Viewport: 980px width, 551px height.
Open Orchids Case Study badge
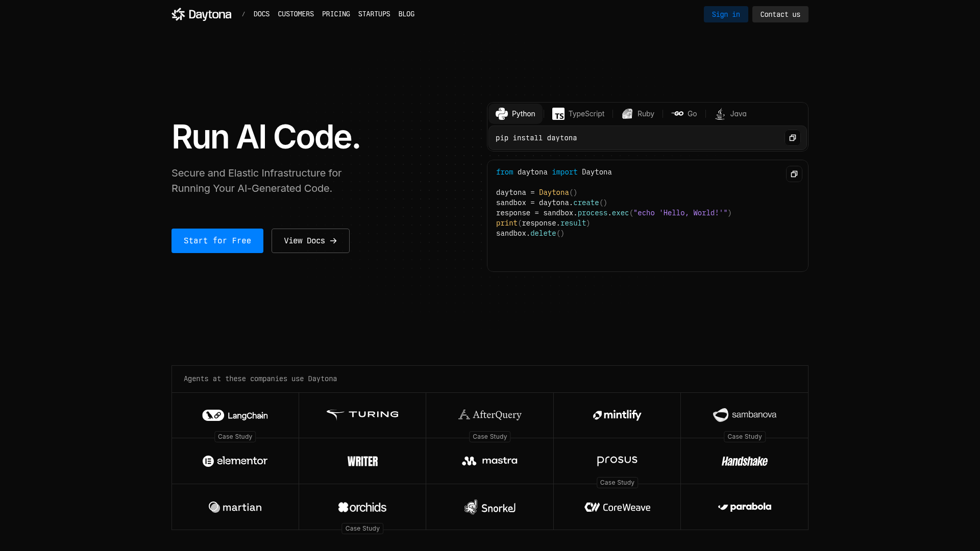362,529
